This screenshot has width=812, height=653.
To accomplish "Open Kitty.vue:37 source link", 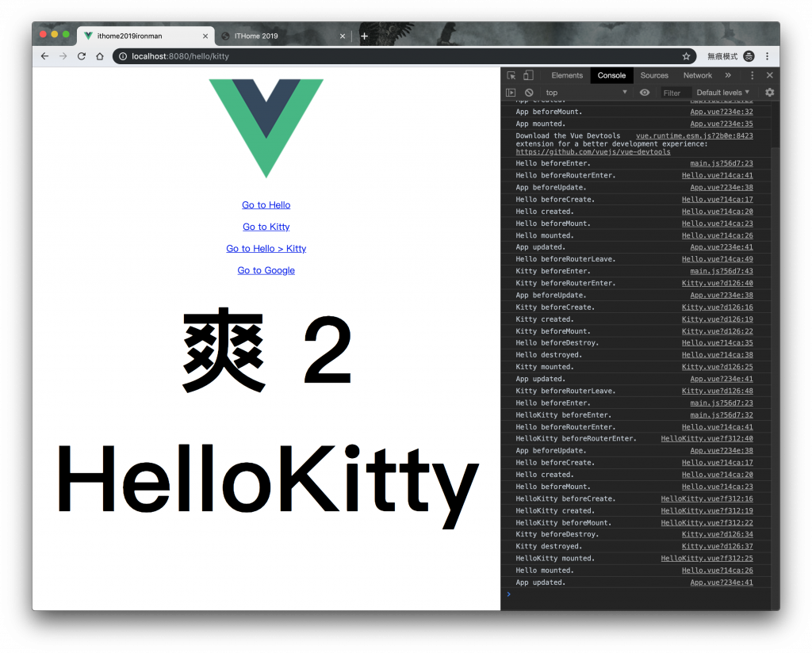I will tap(717, 546).
